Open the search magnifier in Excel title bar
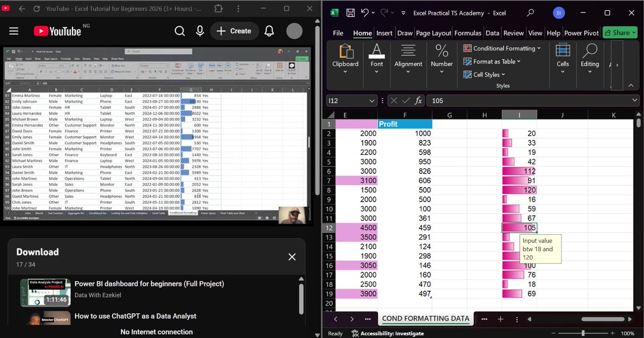Image resolution: width=644 pixels, height=338 pixels. coord(530,12)
